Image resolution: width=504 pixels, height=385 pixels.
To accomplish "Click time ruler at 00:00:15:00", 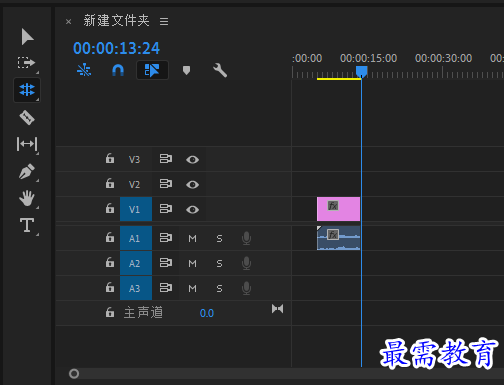I will click(368, 59).
